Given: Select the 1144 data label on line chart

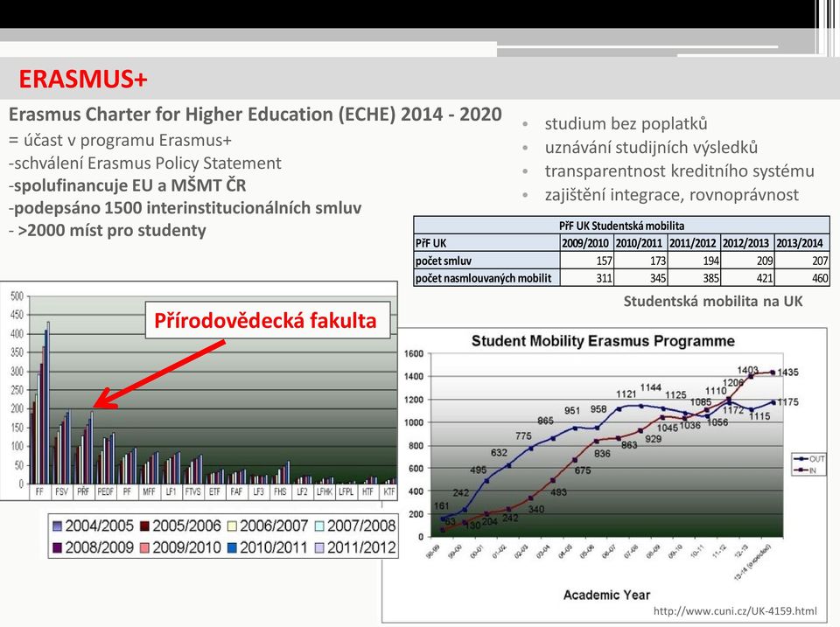Looking at the screenshot, I should click(x=651, y=387).
